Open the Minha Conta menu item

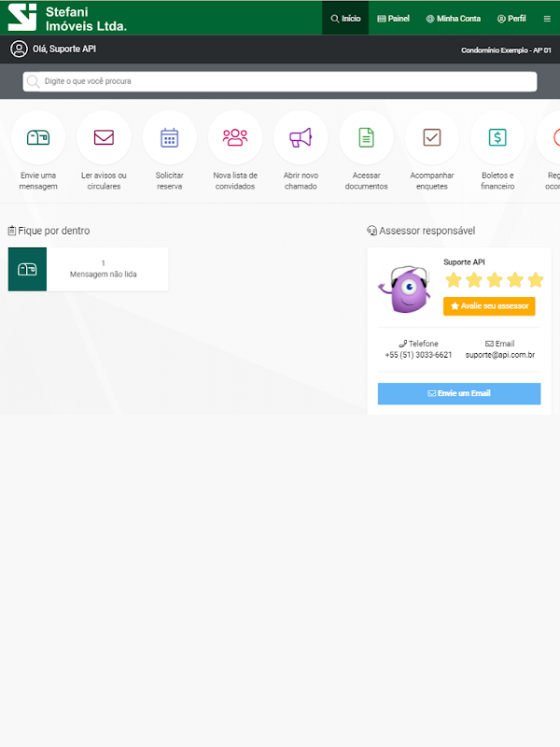pos(454,19)
